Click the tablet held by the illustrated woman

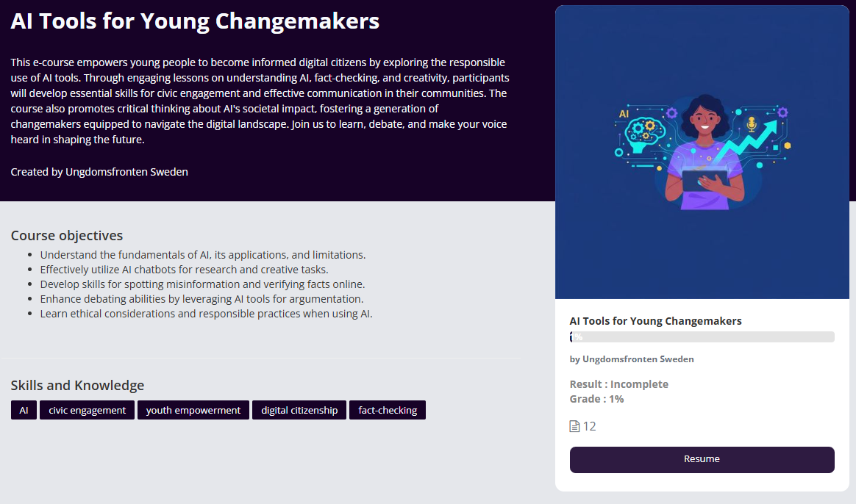(702, 181)
